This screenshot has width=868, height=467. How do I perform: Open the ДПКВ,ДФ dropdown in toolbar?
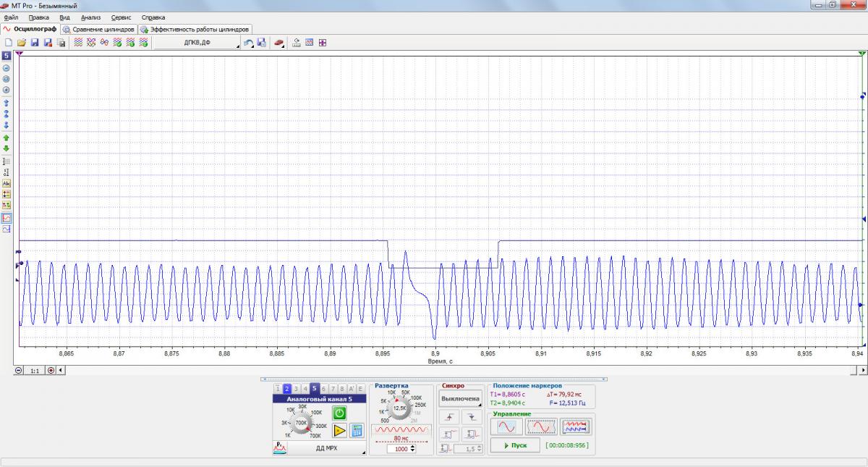197,43
